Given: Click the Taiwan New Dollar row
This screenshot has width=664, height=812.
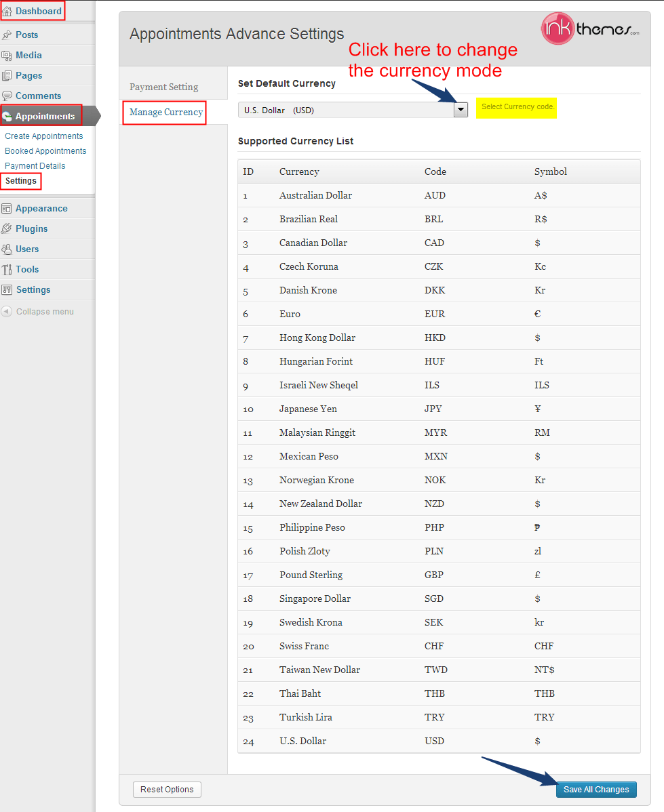Looking at the screenshot, I should pos(439,670).
